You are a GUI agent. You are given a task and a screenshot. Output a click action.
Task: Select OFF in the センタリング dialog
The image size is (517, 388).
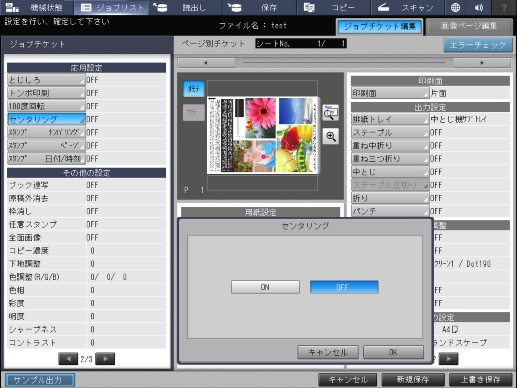tap(344, 287)
